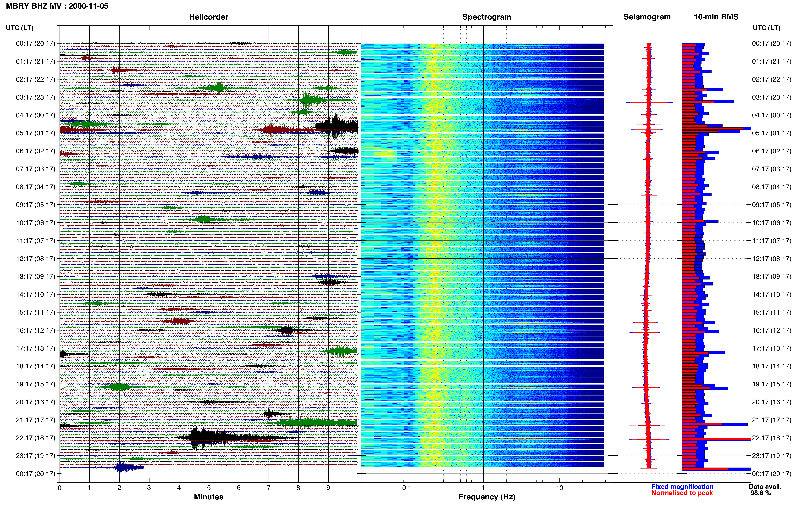Select the Seismogram panel heading

point(647,17)
